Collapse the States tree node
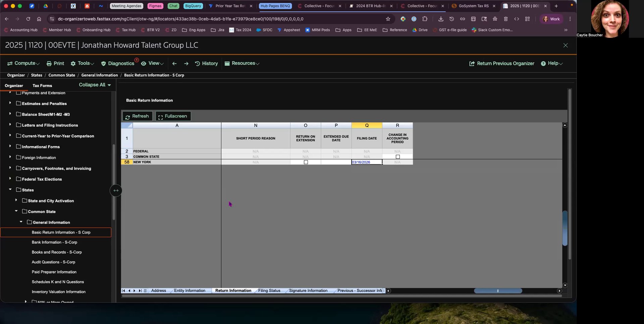Viewport: 644px width, 324px height. click(10, 190)
